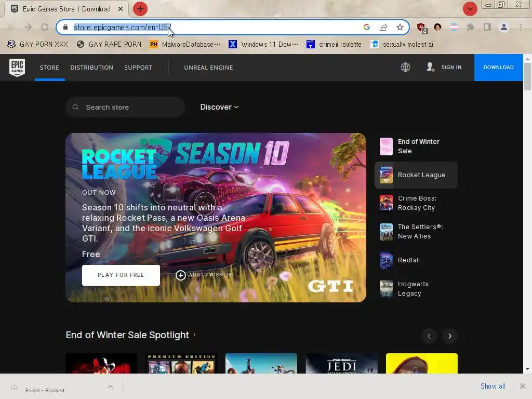Select Hogwarts Legacy list text
Viewport: 532px width, 399px height.
click(413, 289)
